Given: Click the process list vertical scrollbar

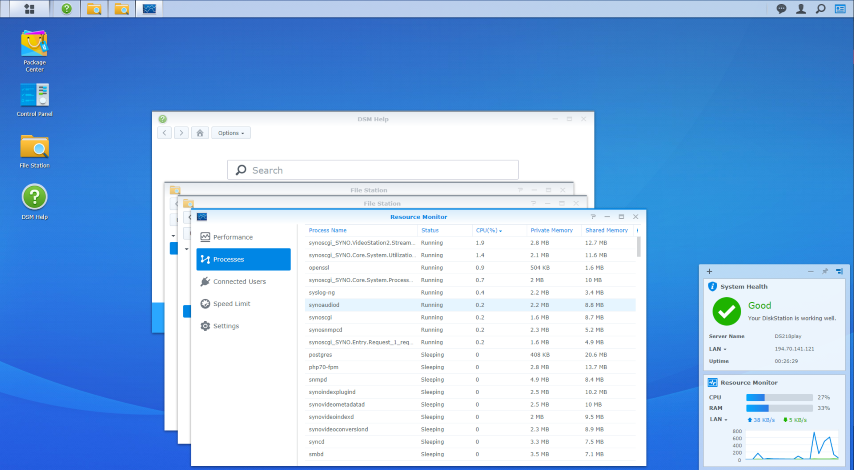Looking at the screenshot, I should (638, 247).
